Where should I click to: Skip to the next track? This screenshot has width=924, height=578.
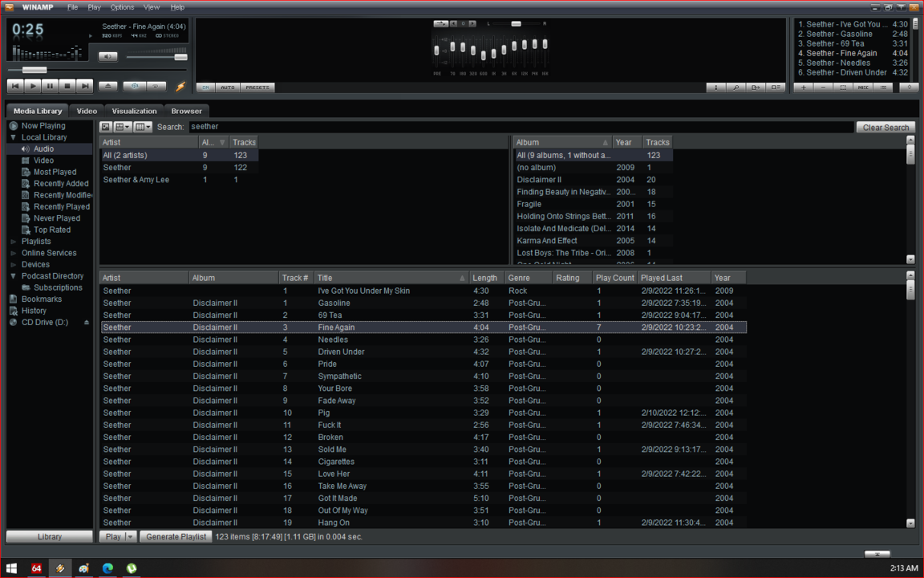click(x=85, y=86)
